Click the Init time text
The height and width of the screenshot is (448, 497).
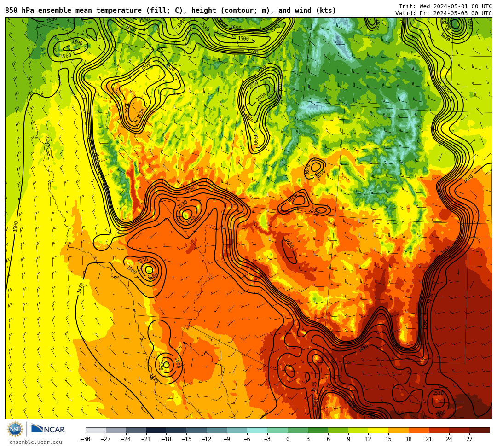coord(445,6)
